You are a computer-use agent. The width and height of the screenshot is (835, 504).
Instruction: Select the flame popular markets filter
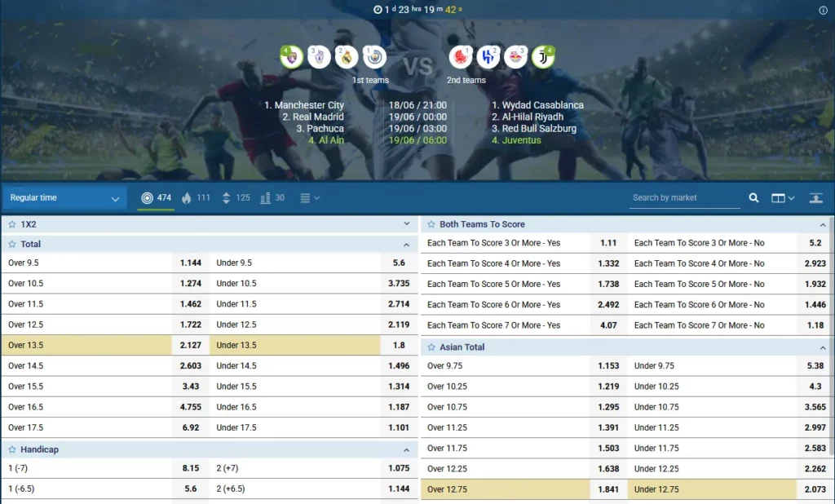click(x=195, y=197)
